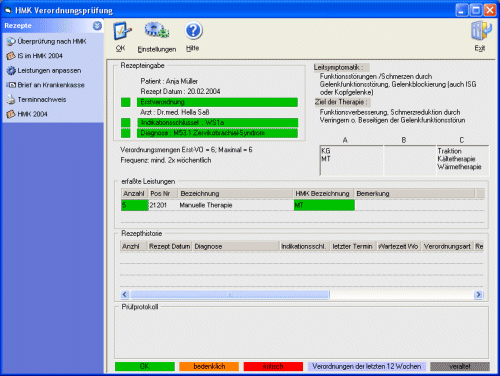The height and width of the screenshot is (376, 500).
Task: Click left arrow of Rezepthistorie scrollbar
Action: [x=125, y=294]
